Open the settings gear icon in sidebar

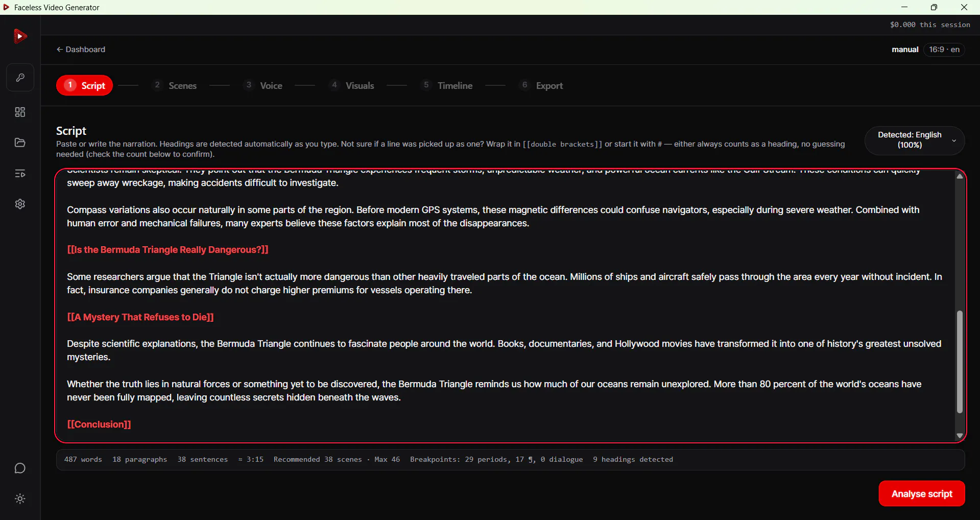(x=20, y=204)
